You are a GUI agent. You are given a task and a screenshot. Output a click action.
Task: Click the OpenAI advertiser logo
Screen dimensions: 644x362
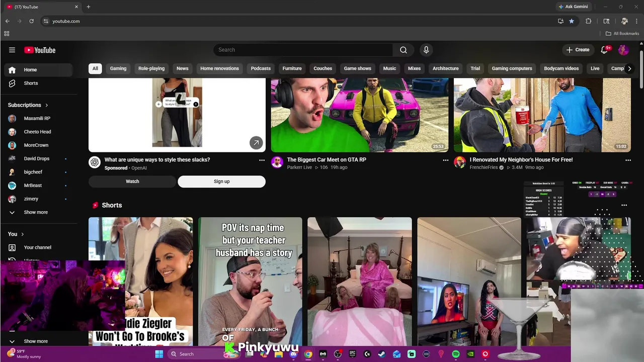[95, 162]
